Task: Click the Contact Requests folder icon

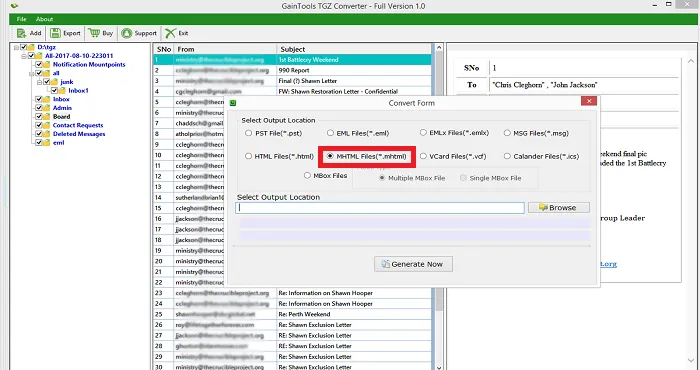Action: pyautogui.click(x=46, y=125)
